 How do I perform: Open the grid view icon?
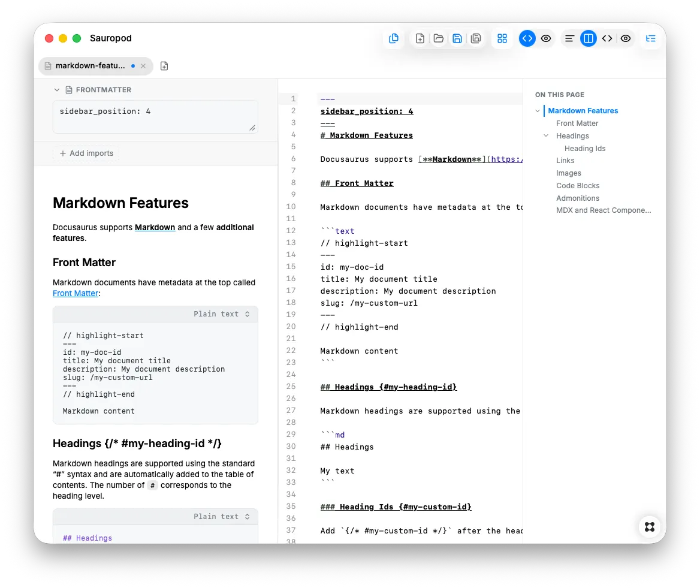point(502,38)
